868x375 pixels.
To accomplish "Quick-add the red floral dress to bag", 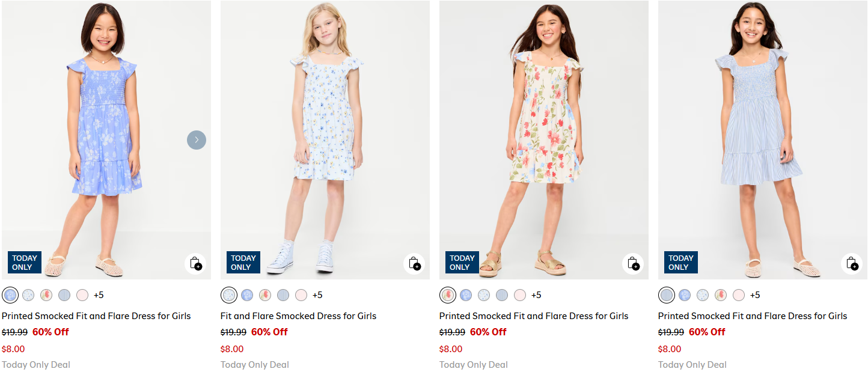I will coord(633,263).
